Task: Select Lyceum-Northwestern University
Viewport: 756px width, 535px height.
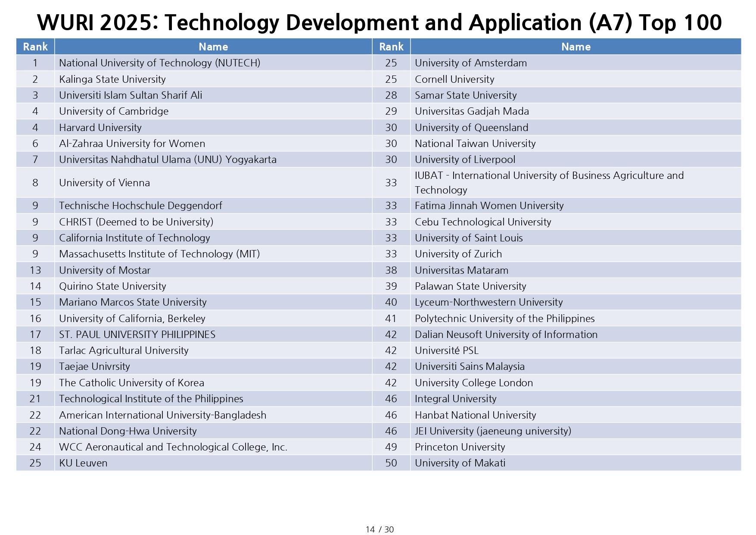Action: pyautogui.click(x=489, y=302)
